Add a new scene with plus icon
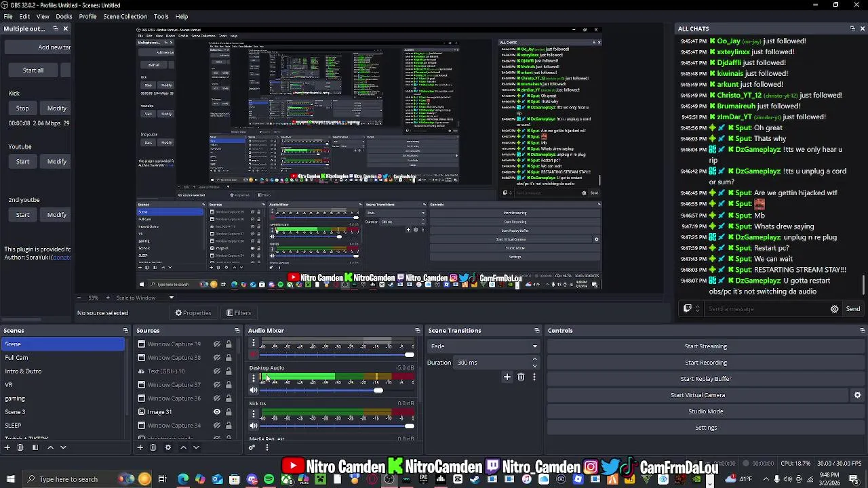Image resolution: width=868 pixels, height=488 pixels. tap(7, 447)
